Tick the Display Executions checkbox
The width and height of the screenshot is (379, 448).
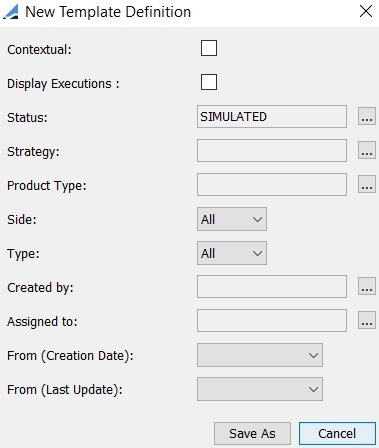click(209, 82)
